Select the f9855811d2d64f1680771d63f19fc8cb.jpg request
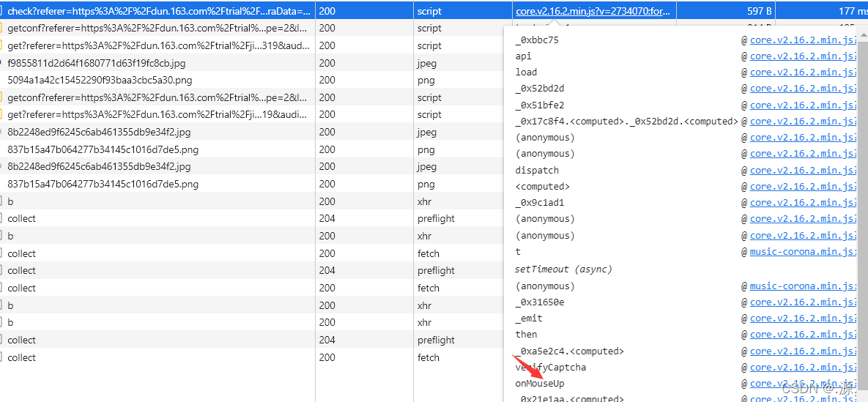Image resolution: width=868 pixels, height=402 pixels. coord(97,63)
